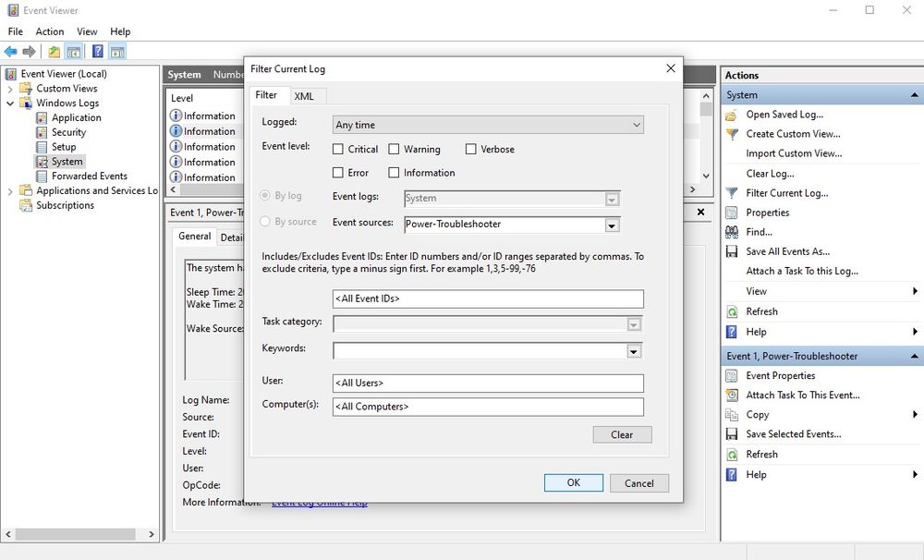Viewport: 924px width, 560px height.
Task: Check the Warning event level
Action: click(395, 149)
